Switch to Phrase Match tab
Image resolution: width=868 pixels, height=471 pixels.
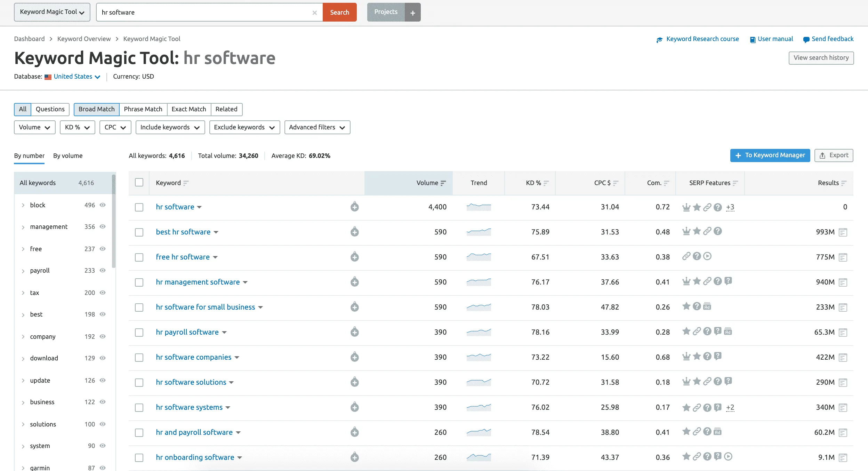point(143,109)
